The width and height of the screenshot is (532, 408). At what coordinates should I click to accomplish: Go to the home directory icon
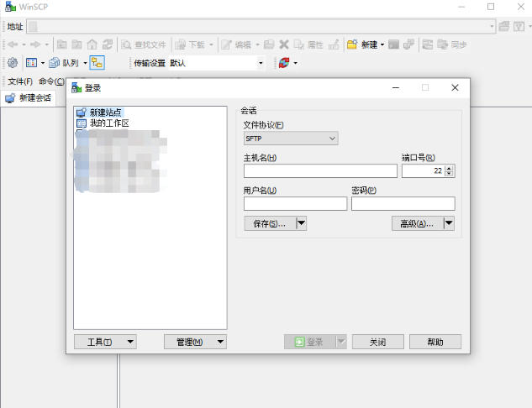(92, 44)
